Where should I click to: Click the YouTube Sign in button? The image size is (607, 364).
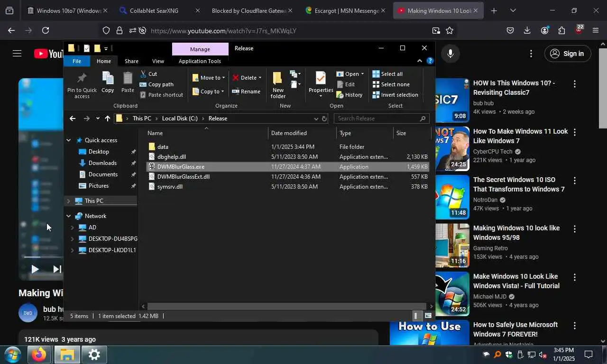click(567, 54)
